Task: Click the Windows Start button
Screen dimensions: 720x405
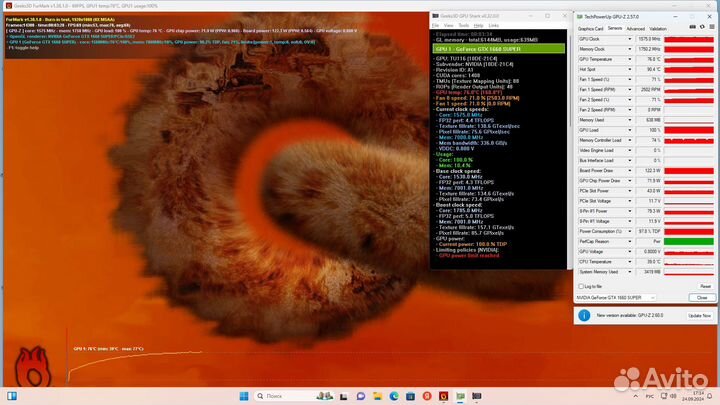Action: [243, 396]
